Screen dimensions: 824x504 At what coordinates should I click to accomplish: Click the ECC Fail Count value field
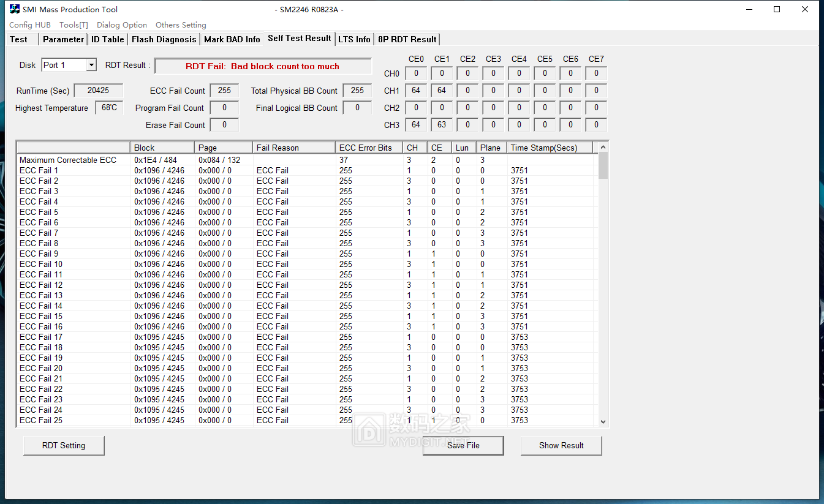point(224,91)
